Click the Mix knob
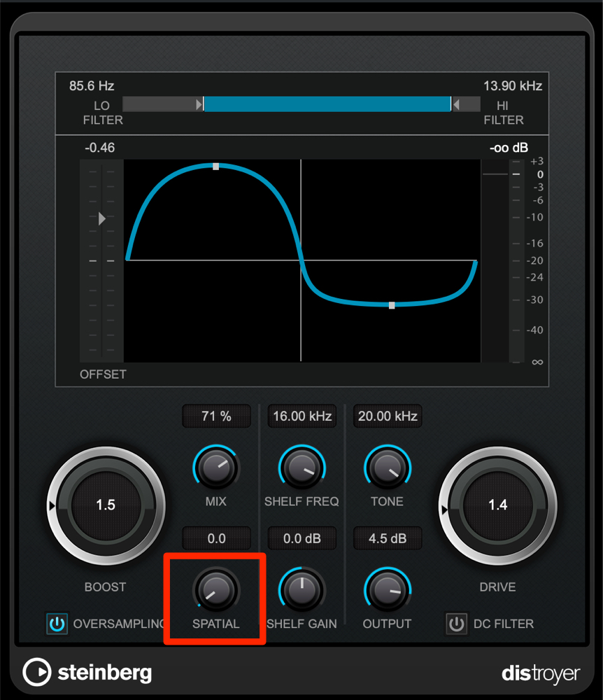 (x=216, y=468)
